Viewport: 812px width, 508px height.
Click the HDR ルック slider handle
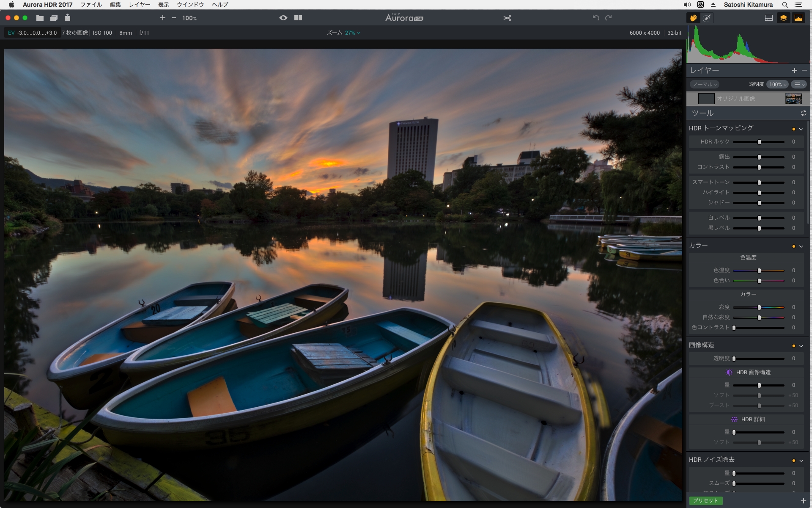point(759,142)
